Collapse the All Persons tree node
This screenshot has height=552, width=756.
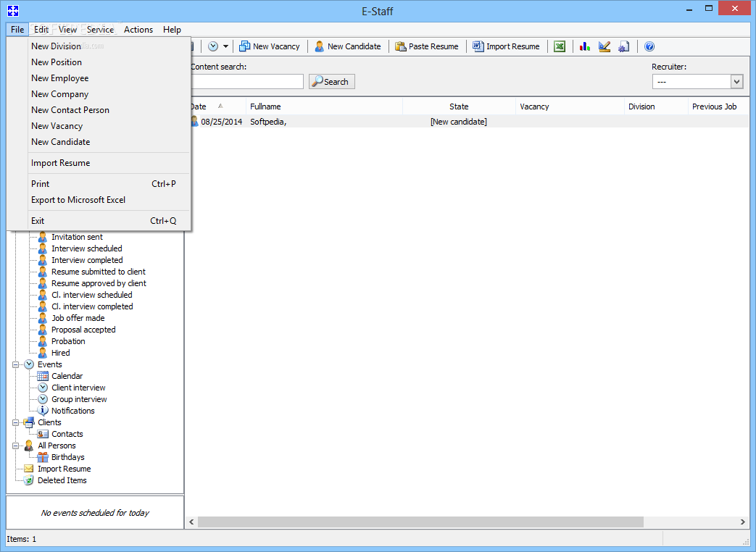point(15,446)
